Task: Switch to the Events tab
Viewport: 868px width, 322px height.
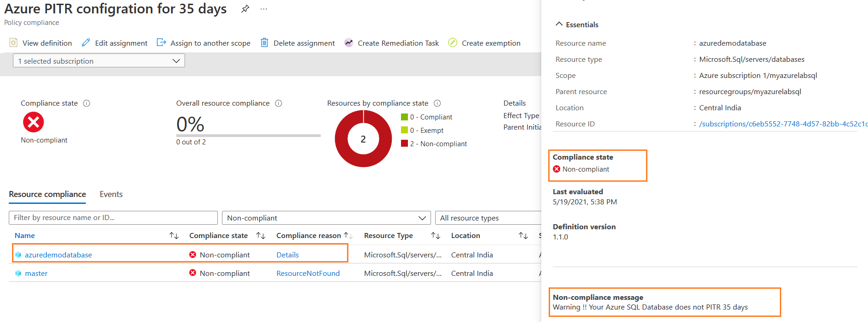Action: 111,194
